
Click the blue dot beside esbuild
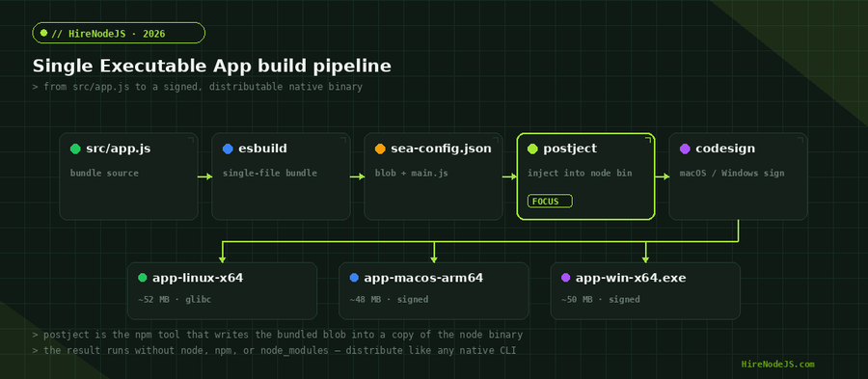[x=228, y=149]
